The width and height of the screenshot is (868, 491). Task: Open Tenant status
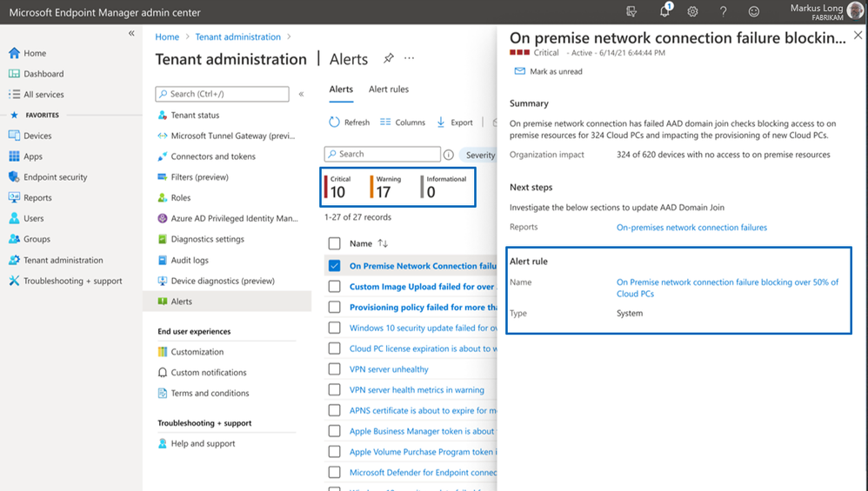coord(189,115)
